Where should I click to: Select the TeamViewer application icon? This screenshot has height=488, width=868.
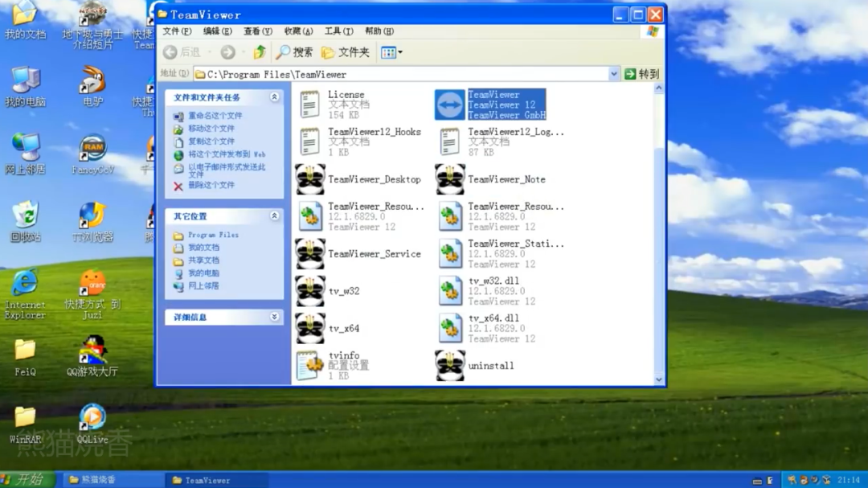pos(449,105)
